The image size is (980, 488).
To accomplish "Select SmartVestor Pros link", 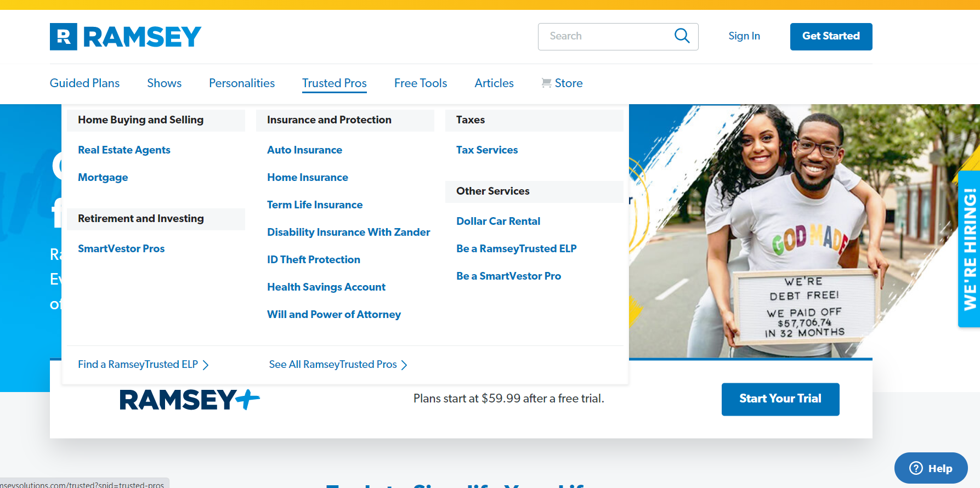I will [x=121, y=248].
